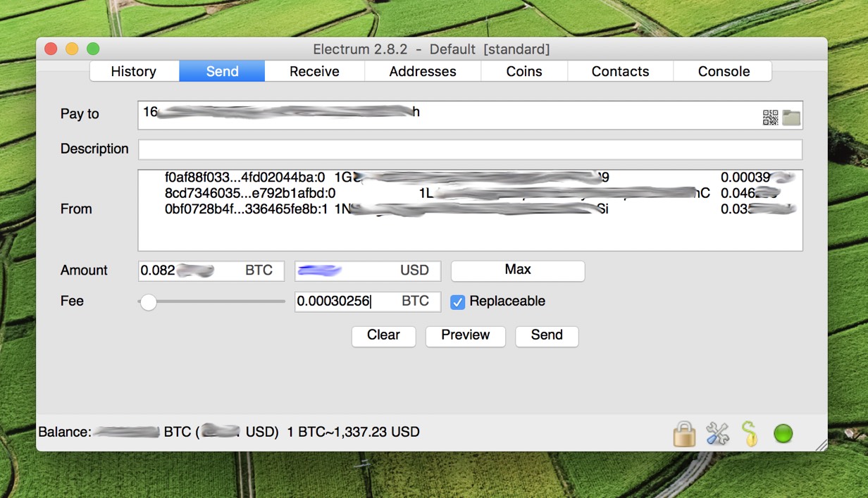Click the padlock password icon
The height and width of the screenshot is (498, 868).
point(684,433)
